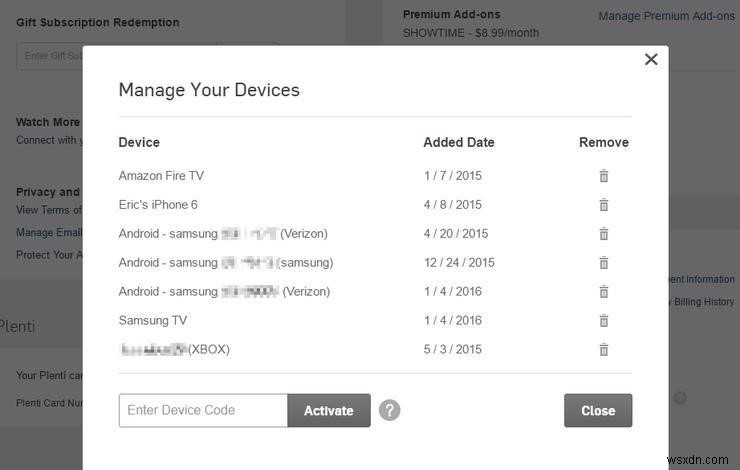The width and height of the screenshot is (740, 470).
Task: Select the Samsung TV row label
Action: pos(153,321)
